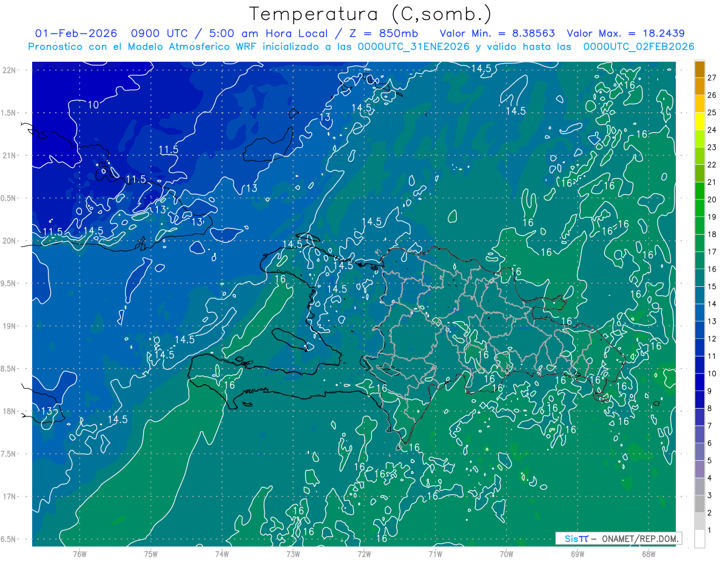The height and width of the screenshot is (562, 728).
Task: Click the '68W' longitude axis label
Action: point(649,554)
